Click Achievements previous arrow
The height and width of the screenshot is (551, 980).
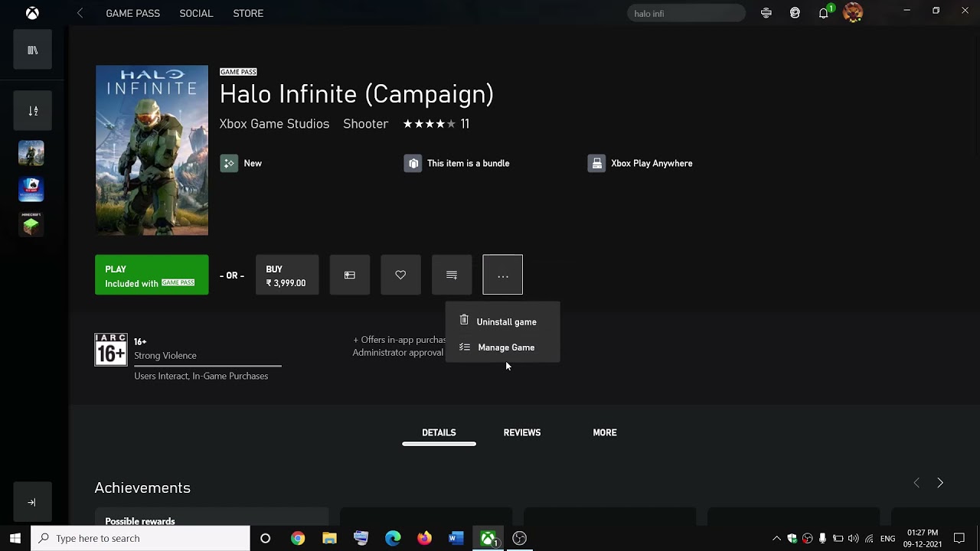click(x=916, y=483)
